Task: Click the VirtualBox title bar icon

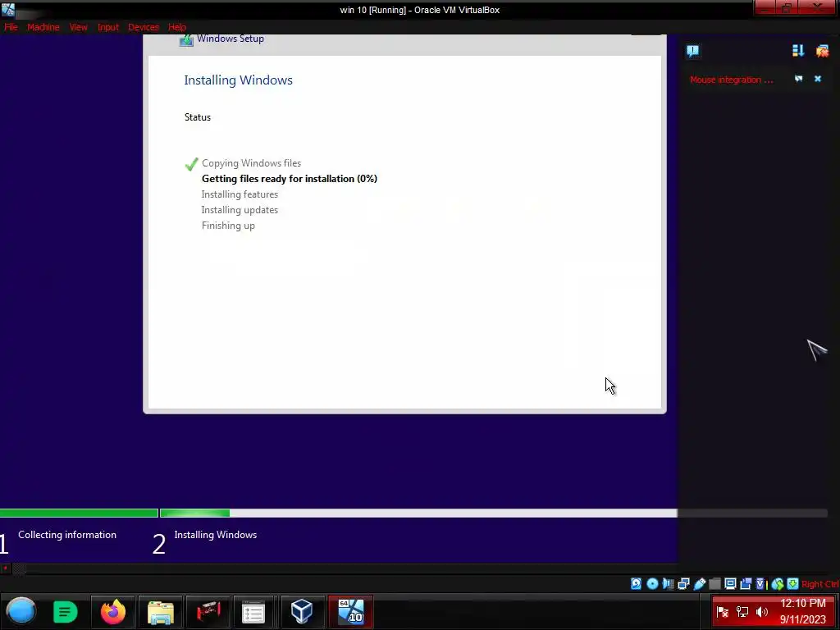Action: (x=8, y=10)
